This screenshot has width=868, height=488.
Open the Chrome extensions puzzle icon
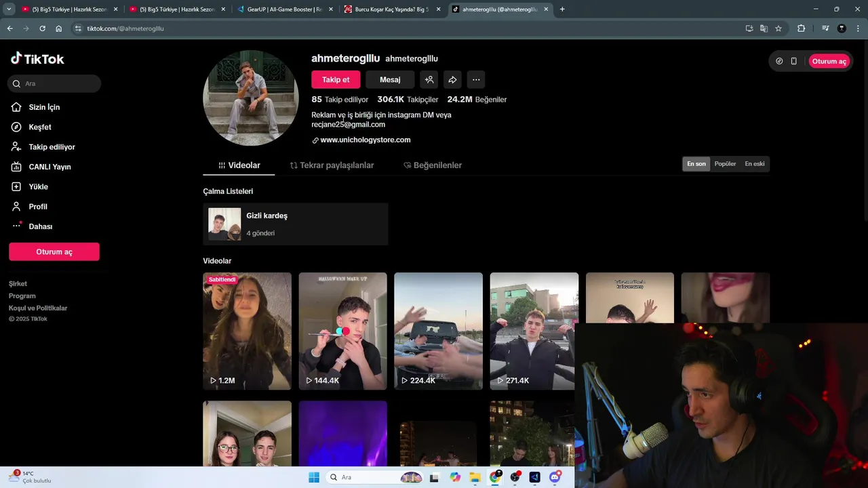pos(802,28)
